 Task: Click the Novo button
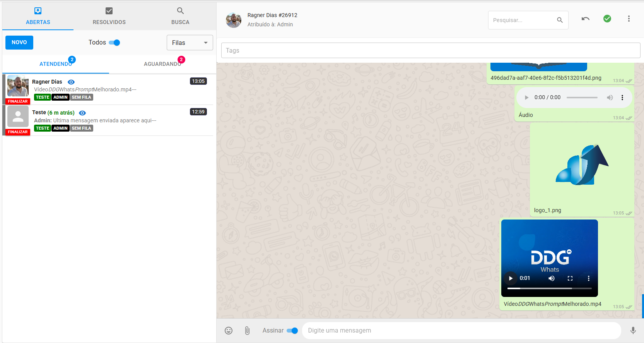(19, 43)
